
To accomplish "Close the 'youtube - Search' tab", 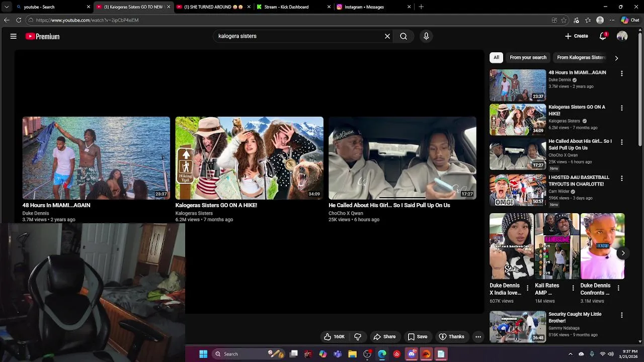I will (x=89, y=7).
